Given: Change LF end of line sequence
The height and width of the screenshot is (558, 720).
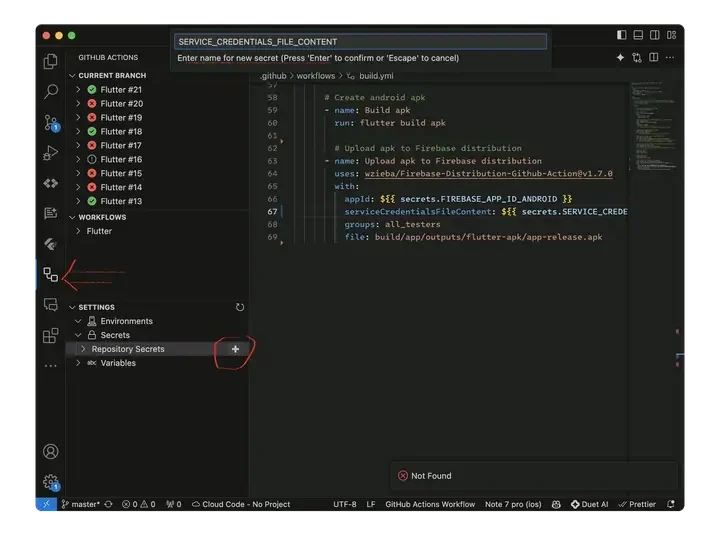Looking at the screenshot, I should (x=371, y=504).
